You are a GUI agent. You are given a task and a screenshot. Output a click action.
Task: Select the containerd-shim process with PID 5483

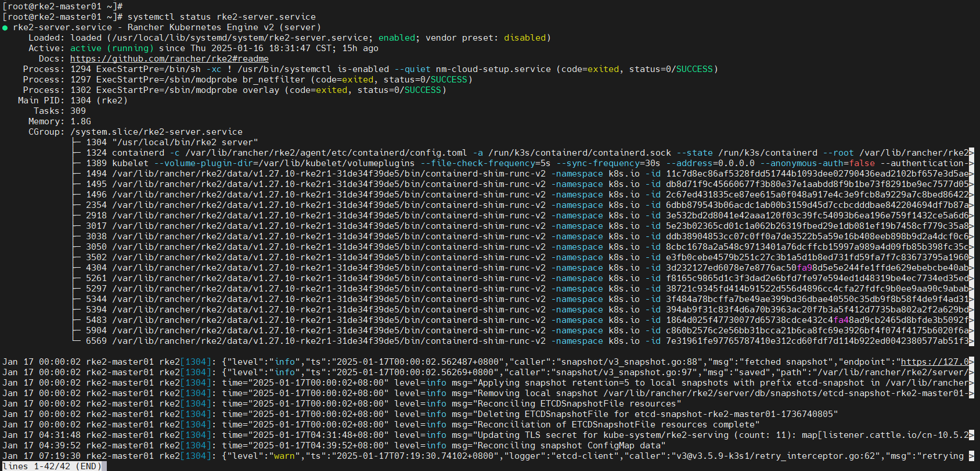tap(529, 320)
